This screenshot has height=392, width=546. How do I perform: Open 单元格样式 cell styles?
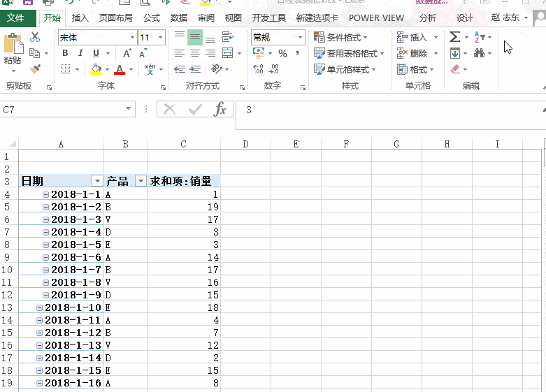(345, 69)
